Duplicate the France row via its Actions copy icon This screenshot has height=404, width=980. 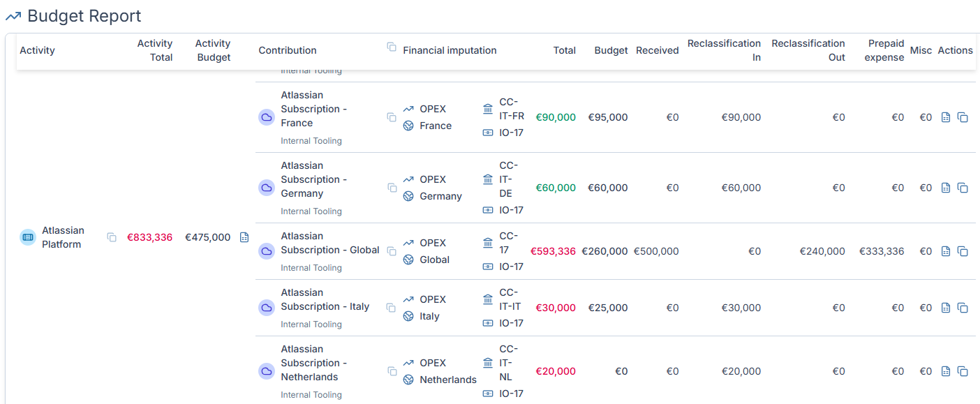pyautogui.click(x=963, y=117)
